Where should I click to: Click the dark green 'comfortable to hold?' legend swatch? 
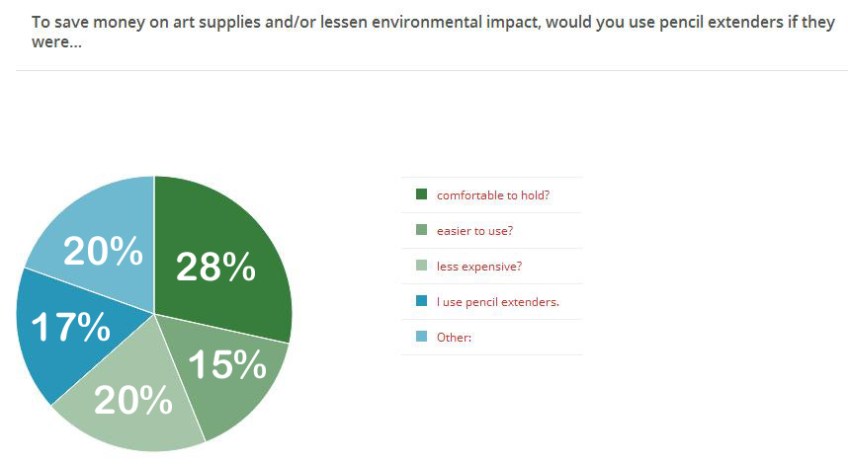click(421, 194)
